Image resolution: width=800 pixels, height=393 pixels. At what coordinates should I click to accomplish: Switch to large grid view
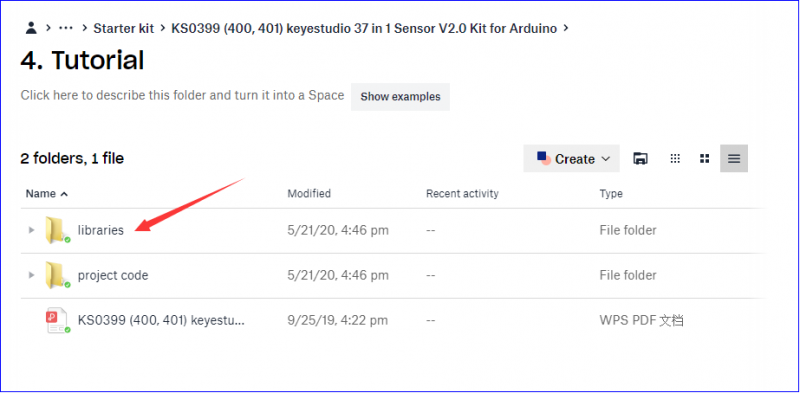coord(705,159)
